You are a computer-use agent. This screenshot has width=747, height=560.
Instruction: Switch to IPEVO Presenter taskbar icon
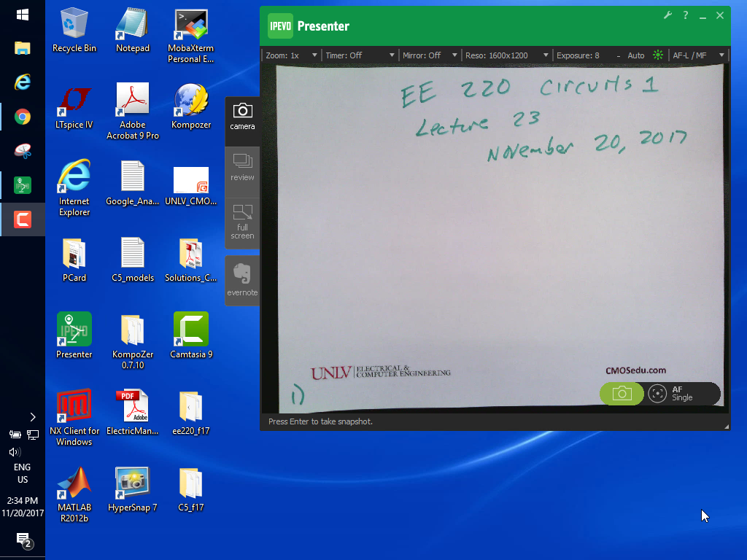pos(23,185)
